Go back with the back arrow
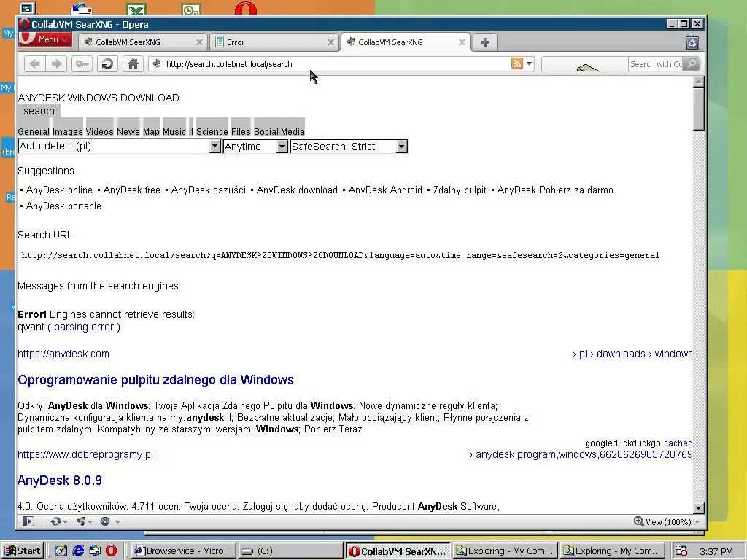Screen dimensions: 747x560 tap(34, 64)
